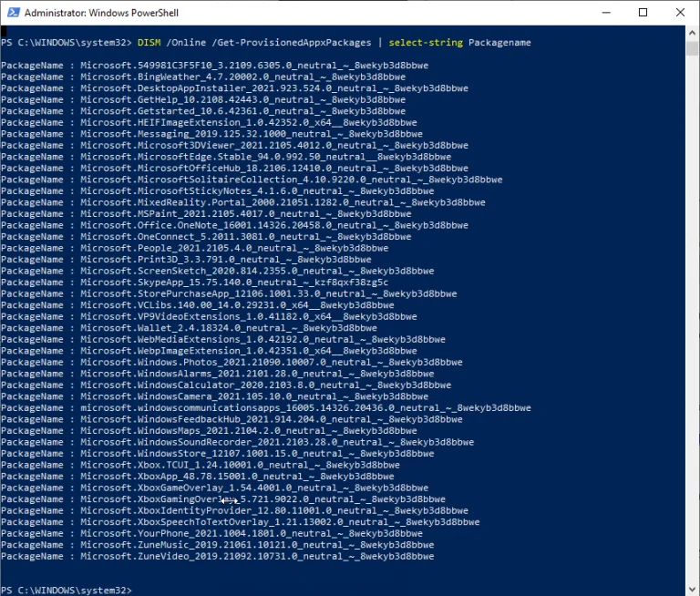Viewport: 700px width, 596px height.
Task: Click the Microsoft.WindowsMaps package line
Action: pos(209,431)
